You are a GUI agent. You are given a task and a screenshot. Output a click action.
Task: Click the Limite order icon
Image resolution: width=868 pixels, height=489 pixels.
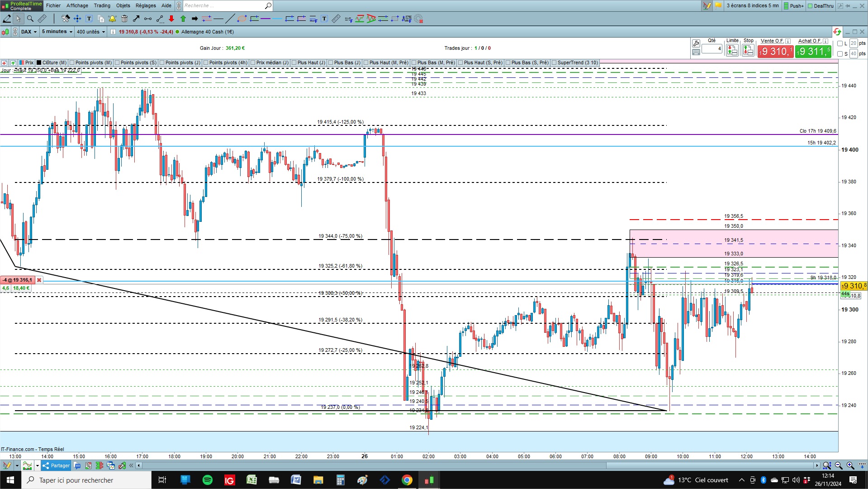(x=732, y=50)
